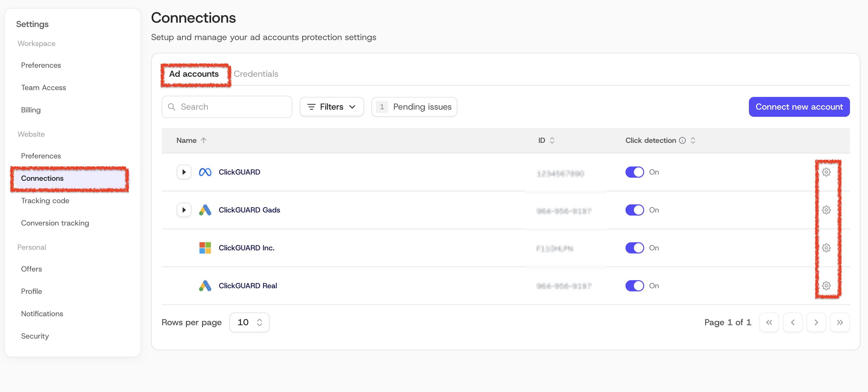Open Billing settings
The image size is (868, 392).
[x=31, y=110]
